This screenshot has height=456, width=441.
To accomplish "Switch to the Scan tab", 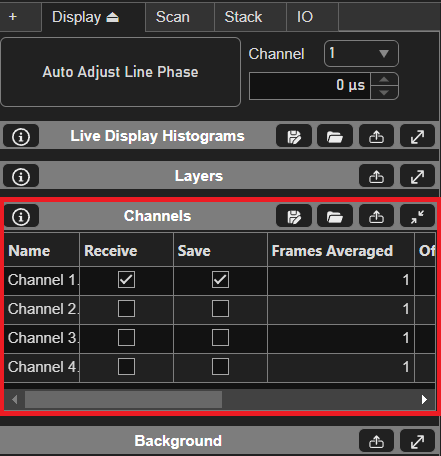I will coord(180,17).
